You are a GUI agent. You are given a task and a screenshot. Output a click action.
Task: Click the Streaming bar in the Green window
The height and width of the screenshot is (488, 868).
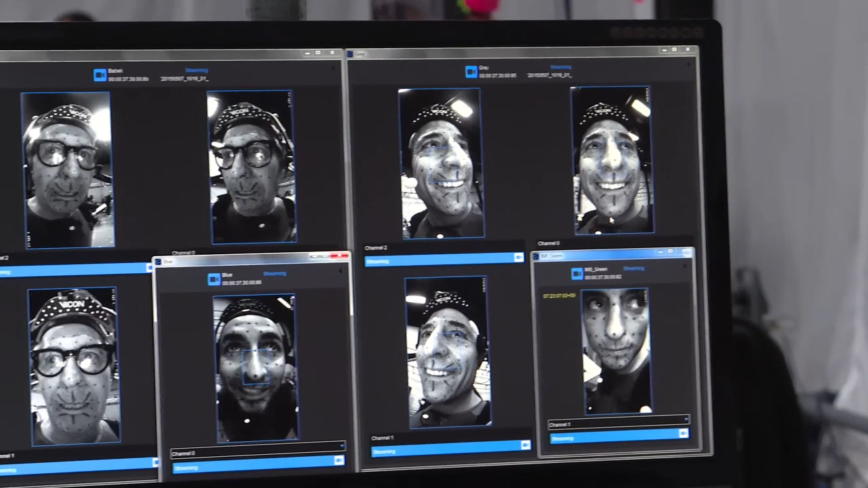[619, 436]
